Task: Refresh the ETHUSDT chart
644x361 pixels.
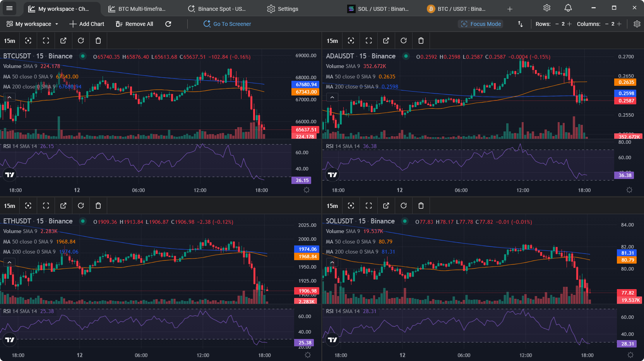Action: (x=80, y=205)
